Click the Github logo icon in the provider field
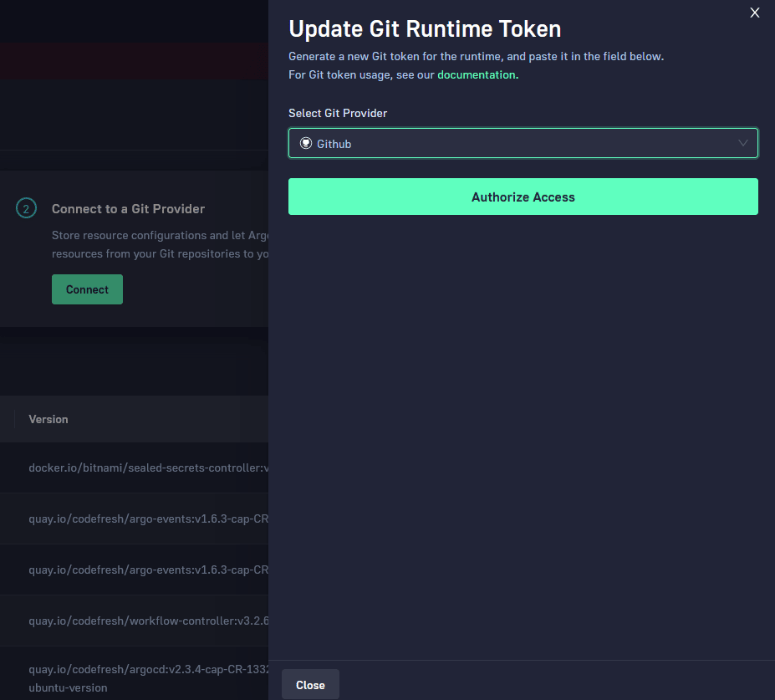Screen dimensions: 775x700 (x=305, y=143)
